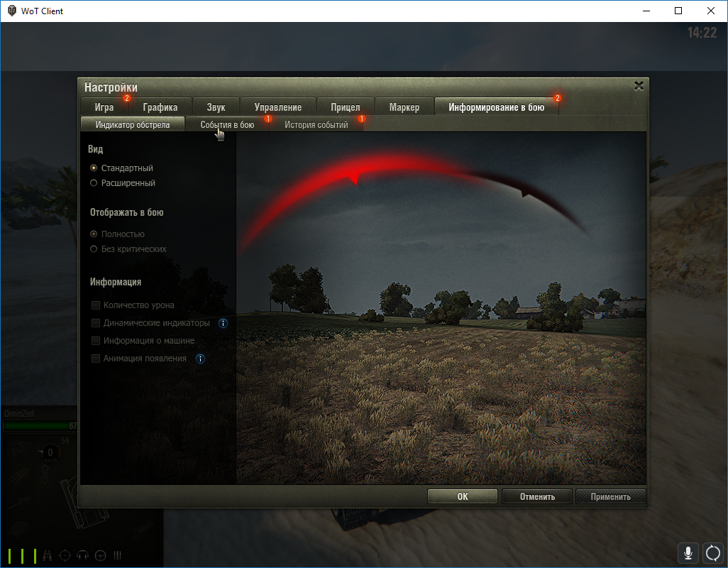Switch to the Прицел tab
728x568 pixels.
pos(346,107)
